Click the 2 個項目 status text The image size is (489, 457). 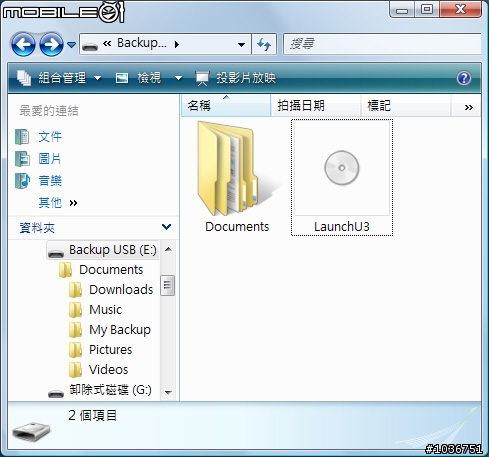tap(92, 415)
